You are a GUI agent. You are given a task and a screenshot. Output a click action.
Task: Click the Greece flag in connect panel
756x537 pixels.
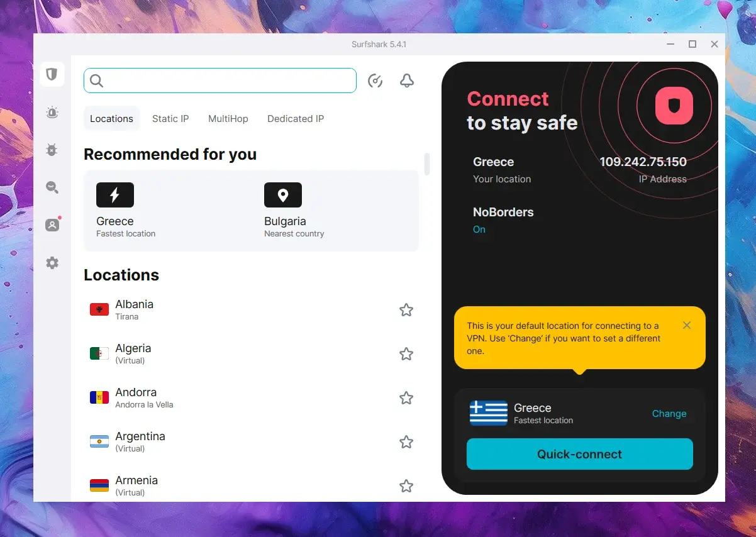coord(489,413)
